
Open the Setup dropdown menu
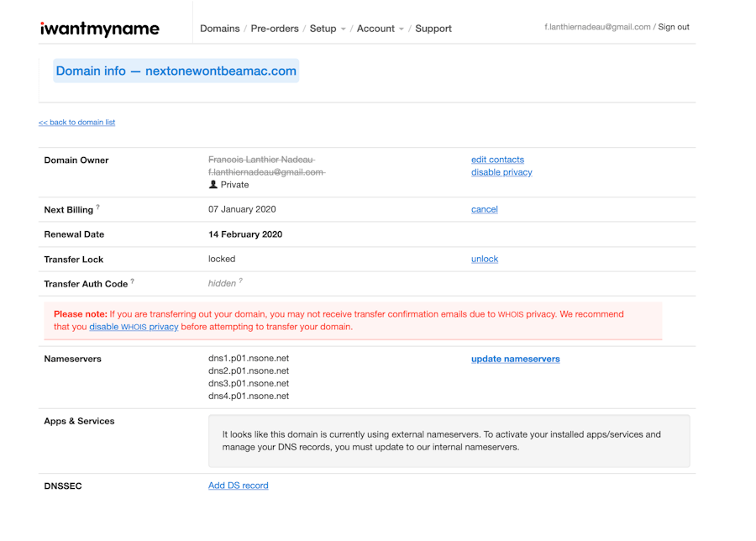[326, 28]
